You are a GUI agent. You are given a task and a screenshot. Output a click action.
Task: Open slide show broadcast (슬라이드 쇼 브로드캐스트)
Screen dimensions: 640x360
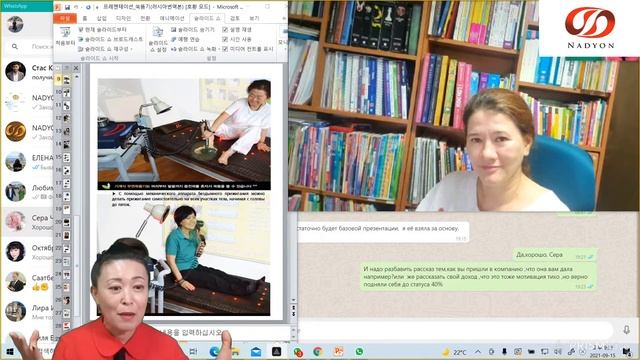click(110, 39)
